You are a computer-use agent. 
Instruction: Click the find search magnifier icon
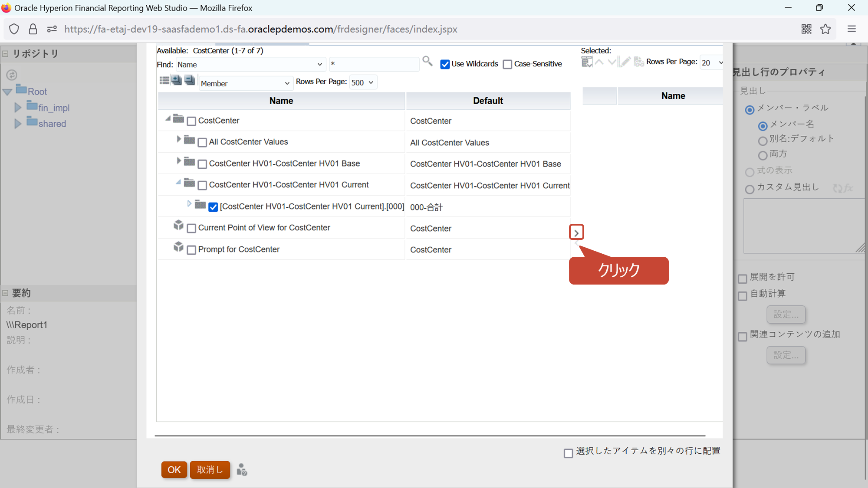tap(427, 61)
